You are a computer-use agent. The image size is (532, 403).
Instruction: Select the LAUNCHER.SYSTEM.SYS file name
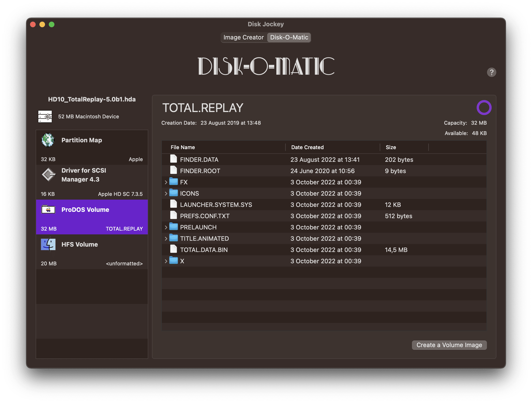(216, 205)
